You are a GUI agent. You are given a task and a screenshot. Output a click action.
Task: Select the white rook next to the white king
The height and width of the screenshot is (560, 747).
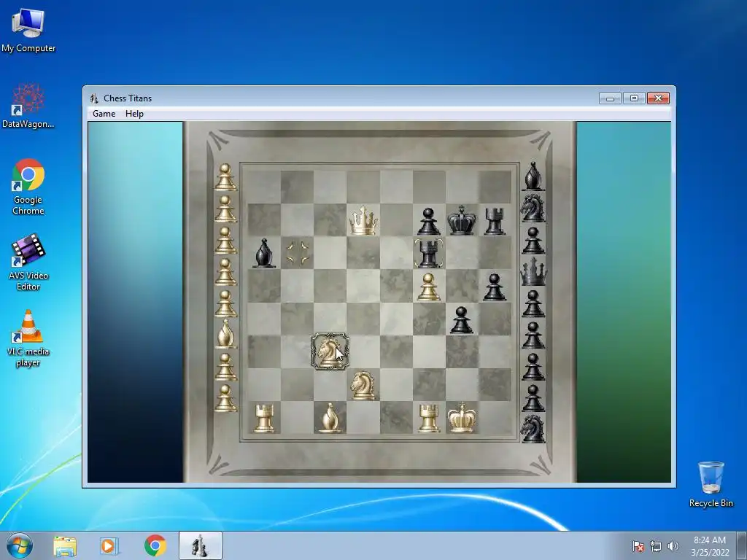tap(428, 418)
